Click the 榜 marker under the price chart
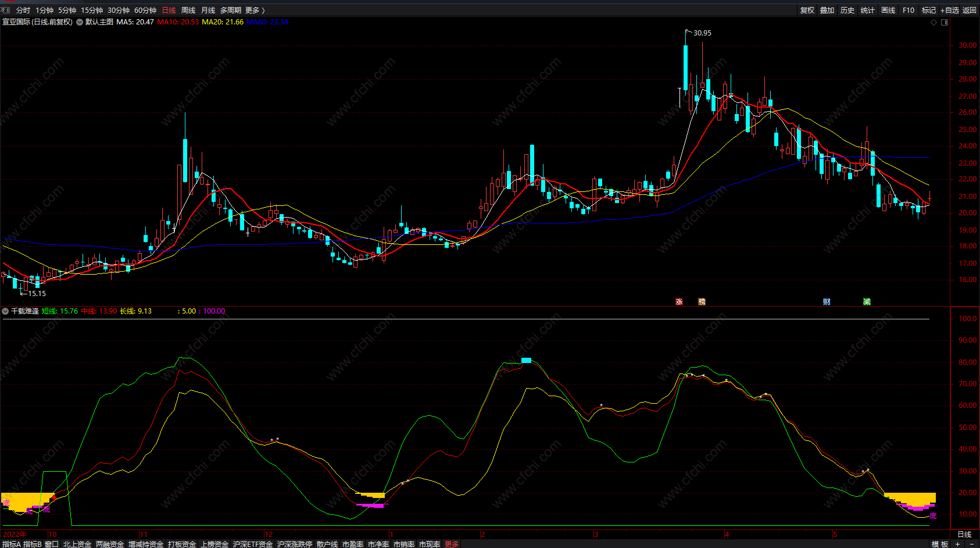 [x=702, y=301]
